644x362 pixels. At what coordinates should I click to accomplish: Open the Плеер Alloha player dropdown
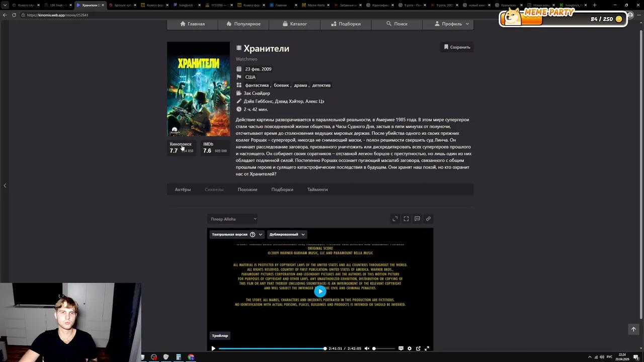point(232,219)
